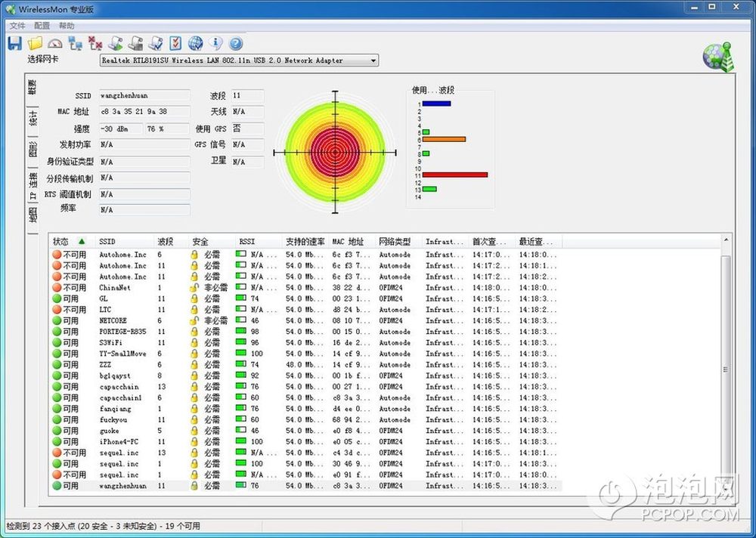The height and width of the screenshot is (538, 756).
Task: Click the connected blue computers network icon
Action: (x=75, y=43)
